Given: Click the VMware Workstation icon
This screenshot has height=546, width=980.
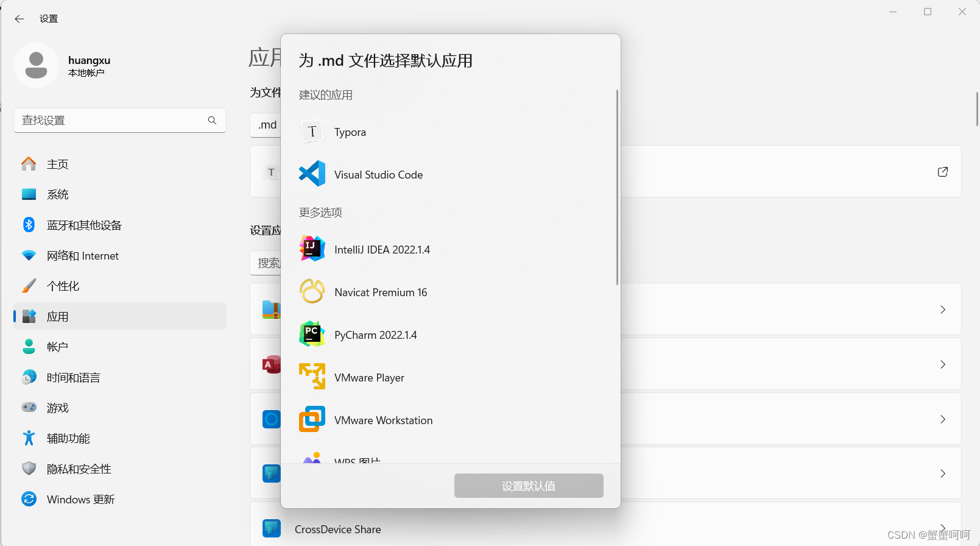Looking at the screenshot, I should pyautogui.click(x=312, y=419).
